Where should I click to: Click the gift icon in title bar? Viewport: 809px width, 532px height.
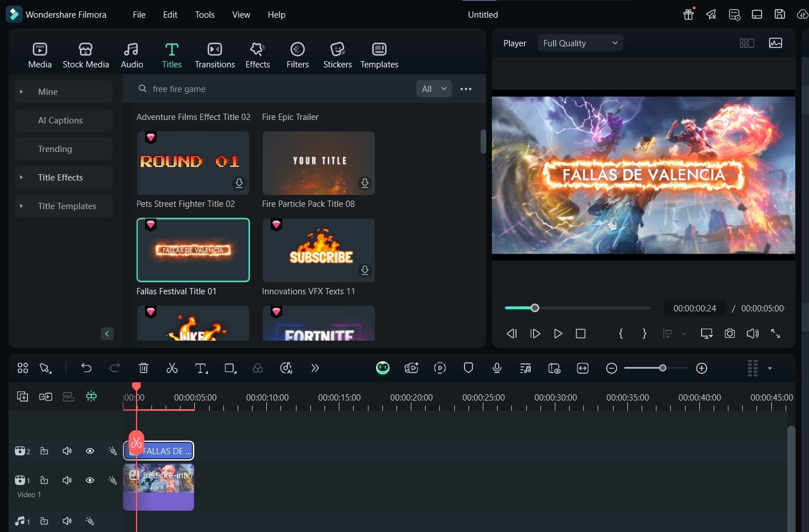click(x=688, y=14)
